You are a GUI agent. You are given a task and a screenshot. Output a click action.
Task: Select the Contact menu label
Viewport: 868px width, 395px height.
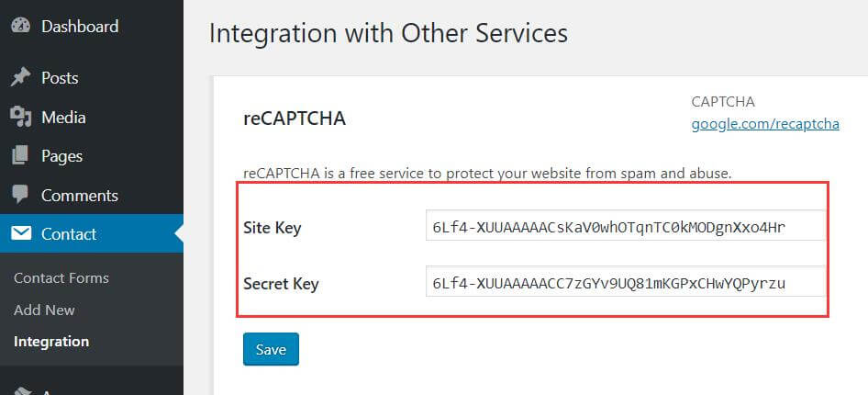click(x=69, y=234)
